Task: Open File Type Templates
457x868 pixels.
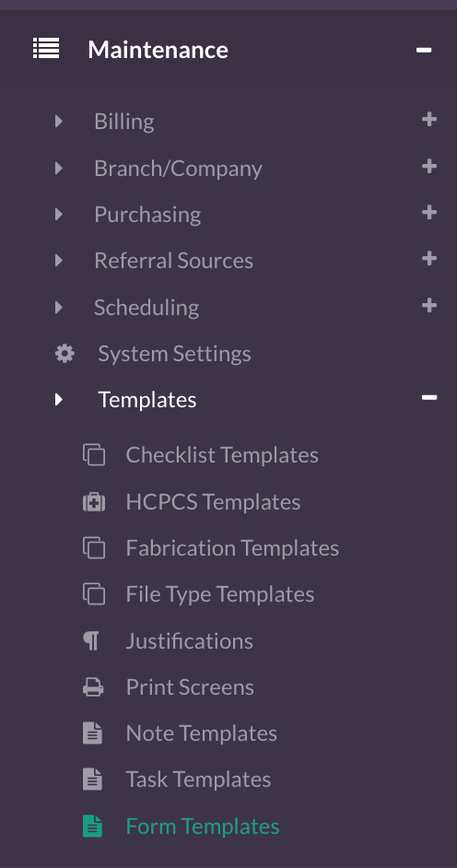Action: (x=219, y=594)
